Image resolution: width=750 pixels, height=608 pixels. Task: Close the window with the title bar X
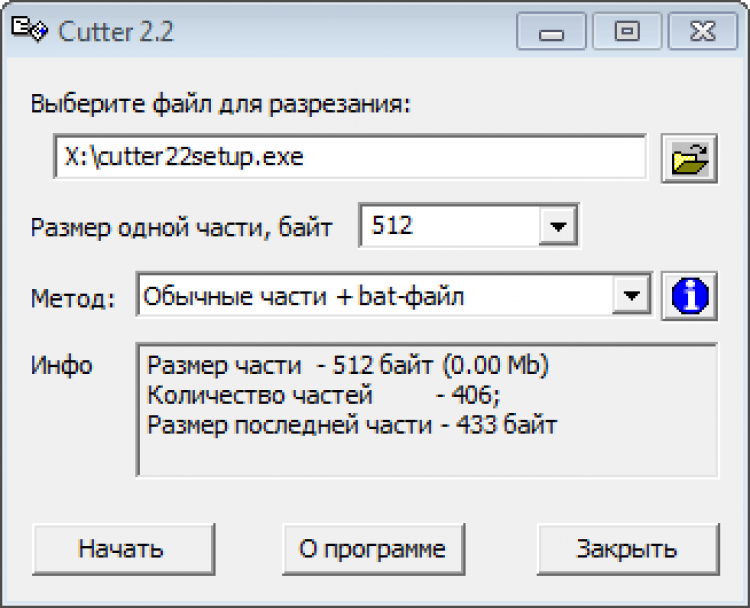[x=703, y=32]
